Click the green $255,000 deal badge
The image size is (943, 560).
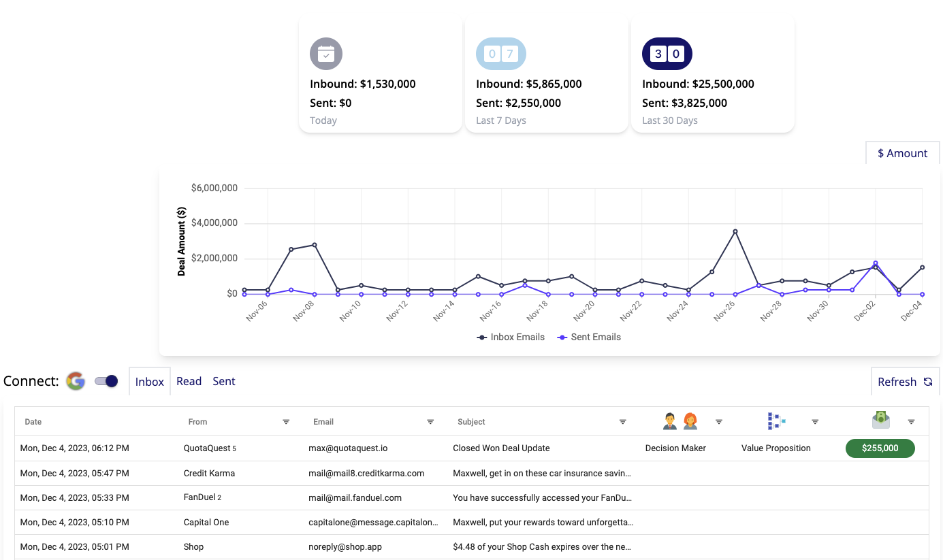tap(880, 448)
